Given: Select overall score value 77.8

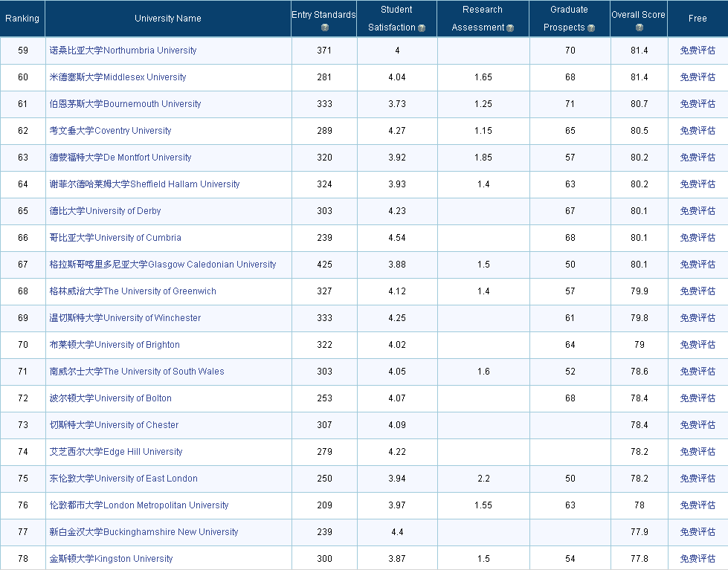Looking at the screenshot, I should 640,559.
